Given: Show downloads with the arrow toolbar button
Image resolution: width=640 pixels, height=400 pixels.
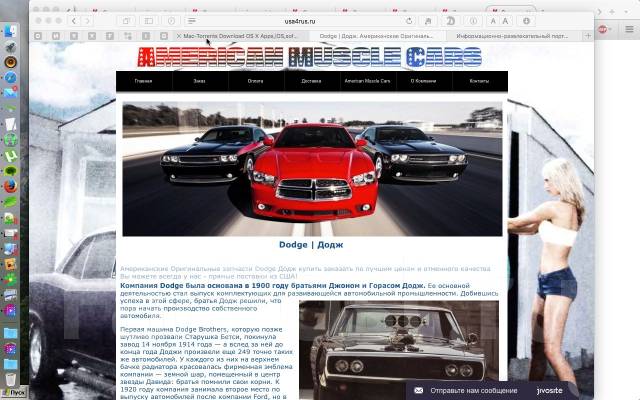Looking at the screenshot, I should click(527, 21).
